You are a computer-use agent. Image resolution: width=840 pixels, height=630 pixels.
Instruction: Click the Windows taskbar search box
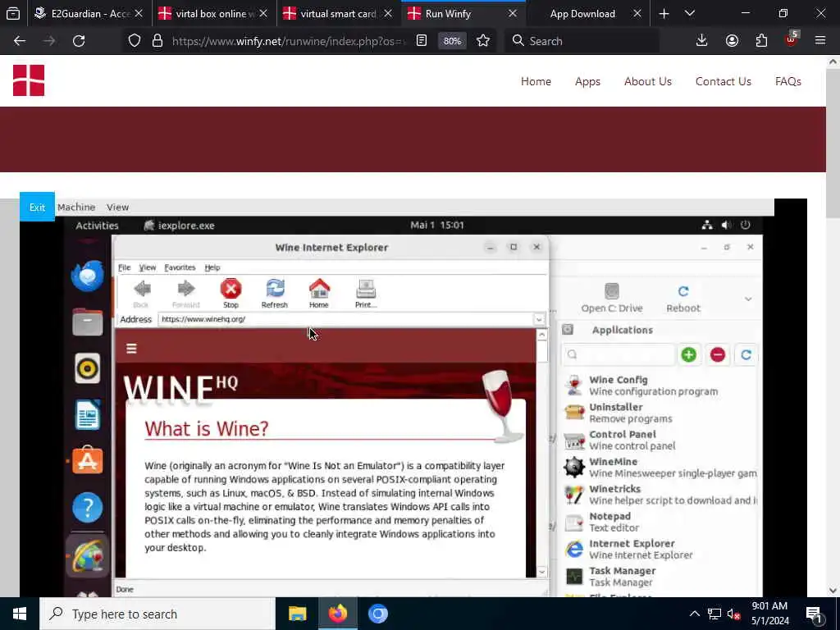click(157, 614)
